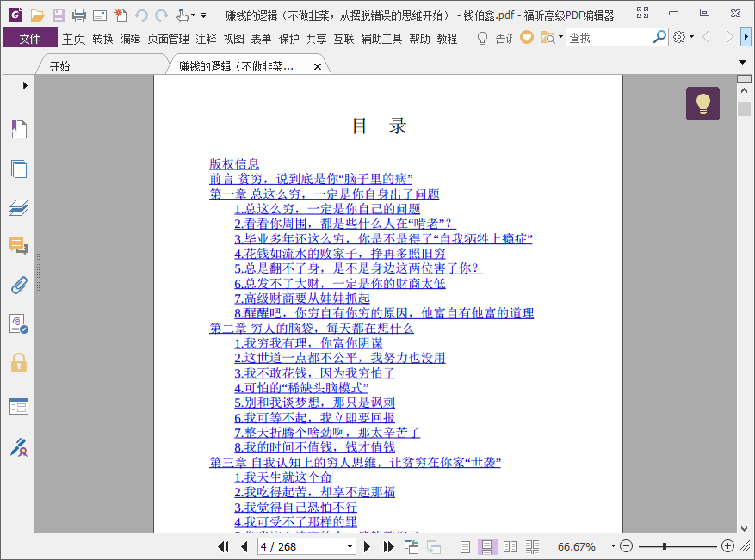
Task: Go to last page button
Action: [388, 546]
